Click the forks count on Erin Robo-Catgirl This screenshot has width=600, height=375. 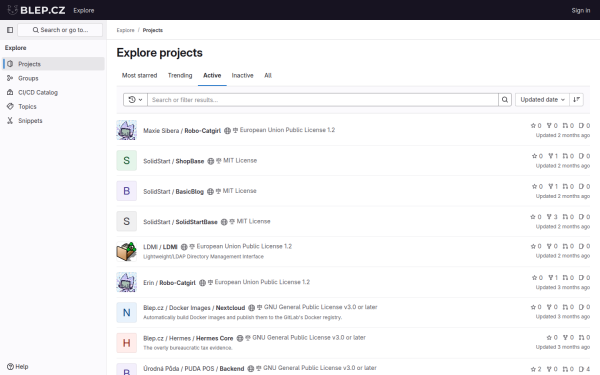click(x=553, y=277)
